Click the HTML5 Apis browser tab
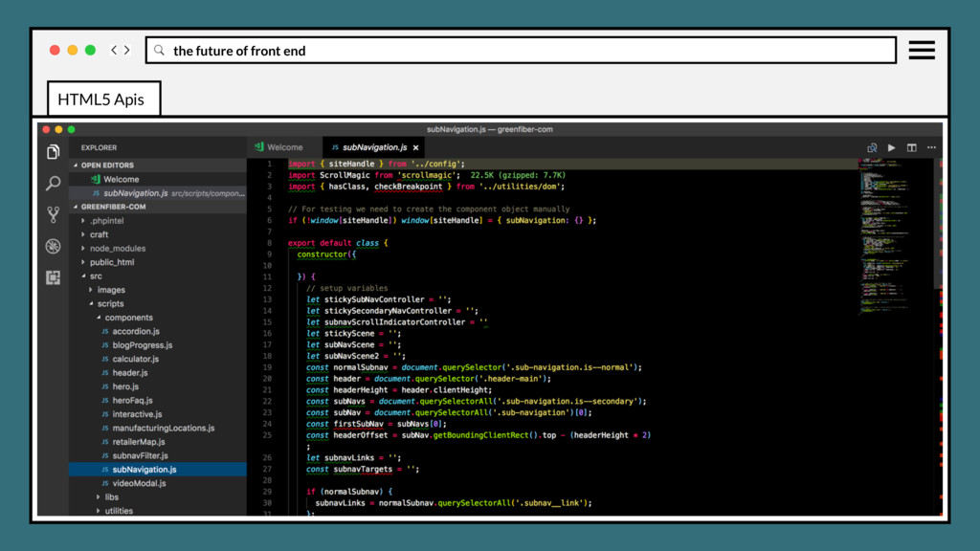 101,99
